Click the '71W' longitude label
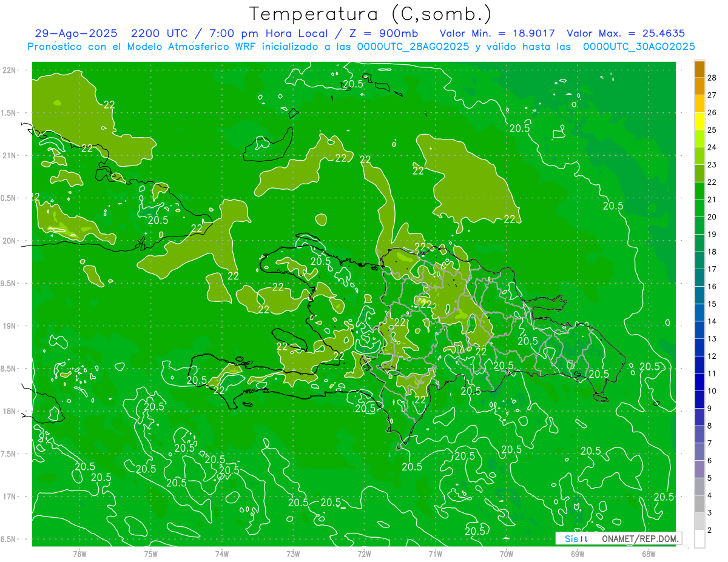 [435, 554]
